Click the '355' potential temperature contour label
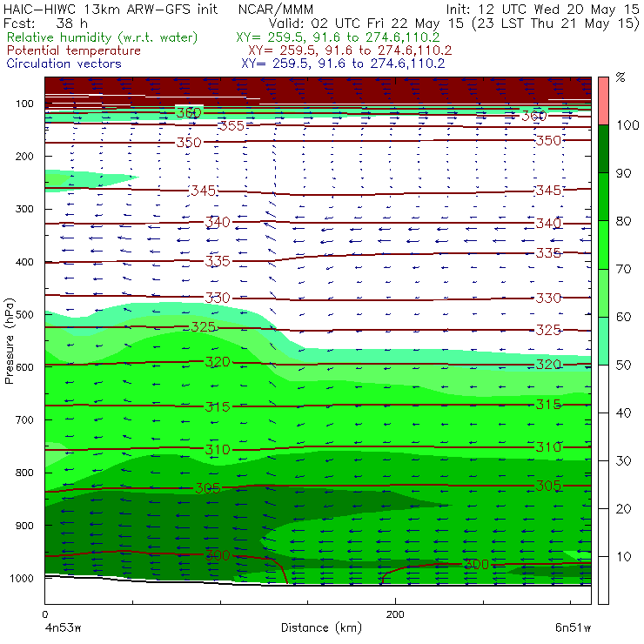Image resolution: width=644 pixels, height=644 pixels. tap(231, 125)
